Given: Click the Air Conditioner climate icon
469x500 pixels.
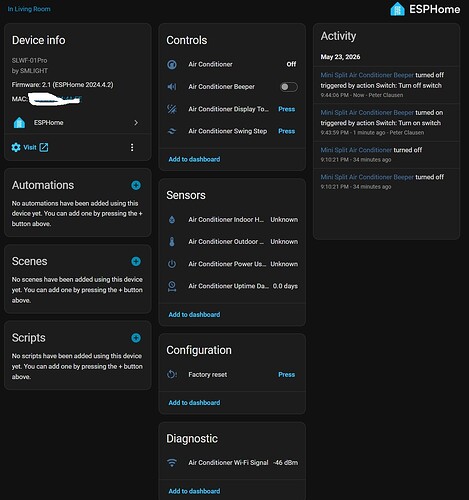Looking at the screenshot, I should pyautogui.click(x=172, y=64).
